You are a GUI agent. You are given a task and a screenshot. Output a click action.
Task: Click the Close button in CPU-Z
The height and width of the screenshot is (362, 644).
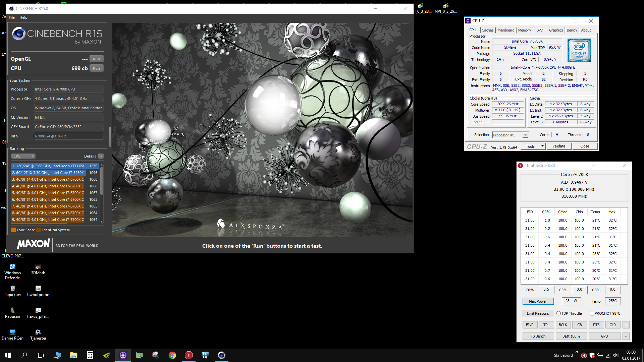585,146
